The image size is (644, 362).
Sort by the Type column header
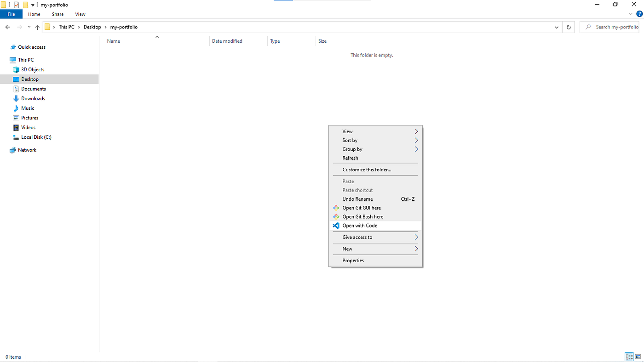(x=291, y=41)
